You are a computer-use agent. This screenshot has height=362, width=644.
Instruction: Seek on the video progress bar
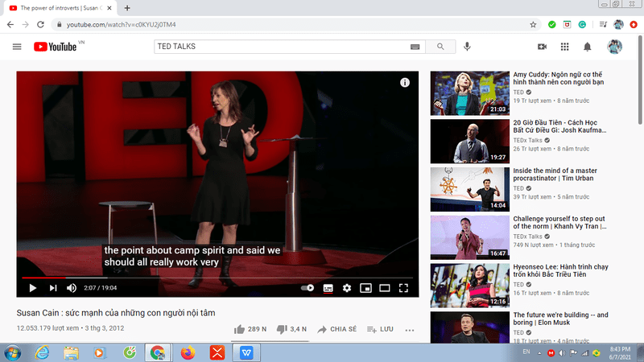(x=217, y=278)
